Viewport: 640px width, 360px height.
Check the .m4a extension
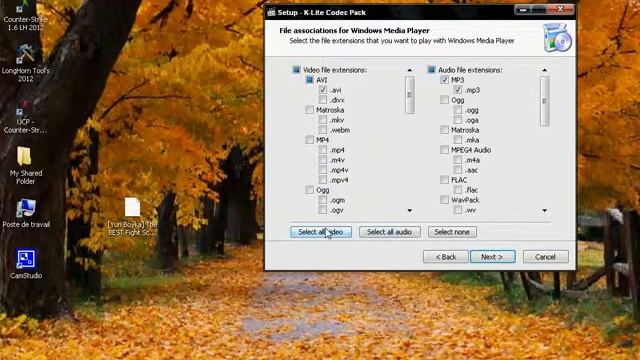(458, 160)
